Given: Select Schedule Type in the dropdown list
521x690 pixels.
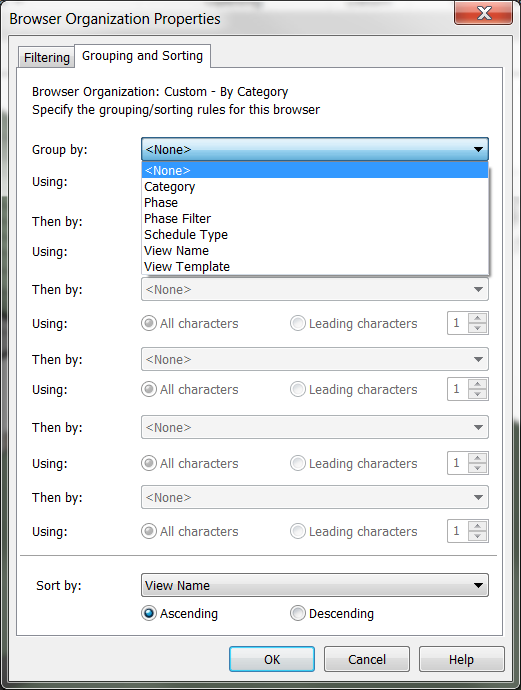Looking at the screenshot, I should [315, 235].
